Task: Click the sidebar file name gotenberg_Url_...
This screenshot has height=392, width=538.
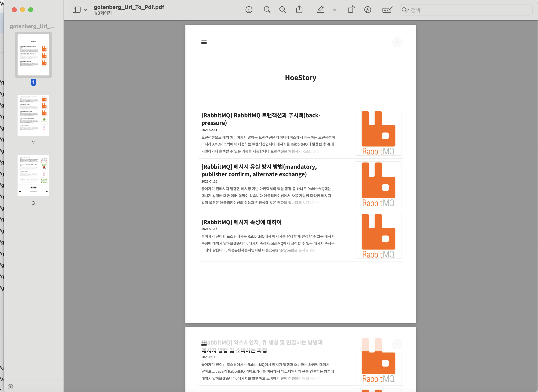Action: 32,26
